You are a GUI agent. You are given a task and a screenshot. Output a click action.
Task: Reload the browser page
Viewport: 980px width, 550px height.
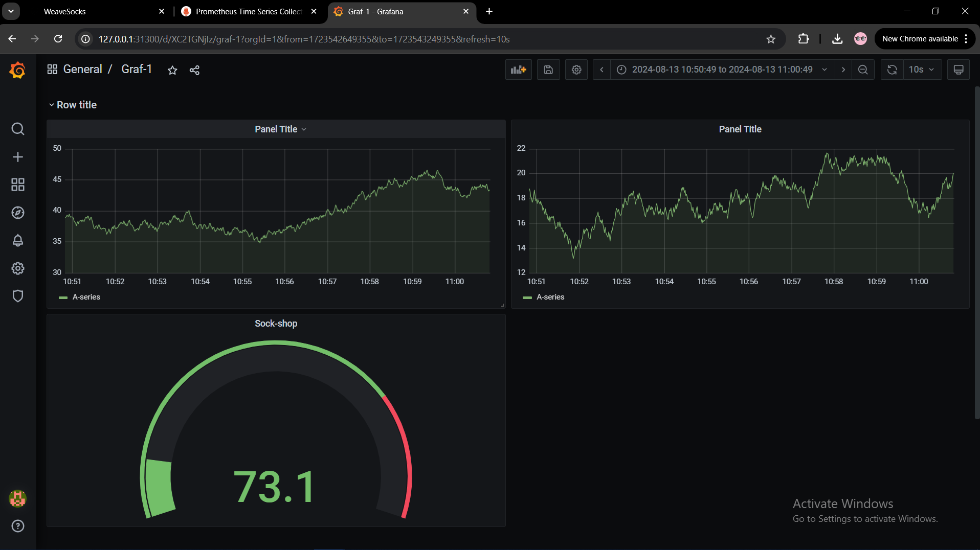tap(58, 39)
